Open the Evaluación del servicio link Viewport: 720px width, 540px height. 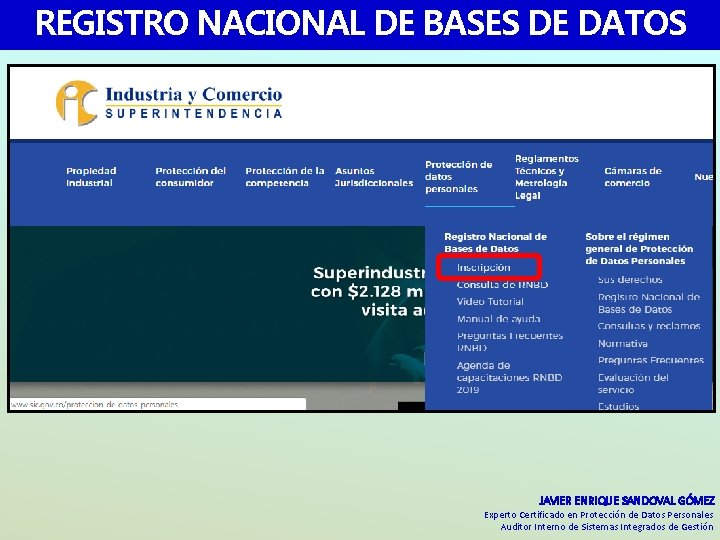pos(633,383)
